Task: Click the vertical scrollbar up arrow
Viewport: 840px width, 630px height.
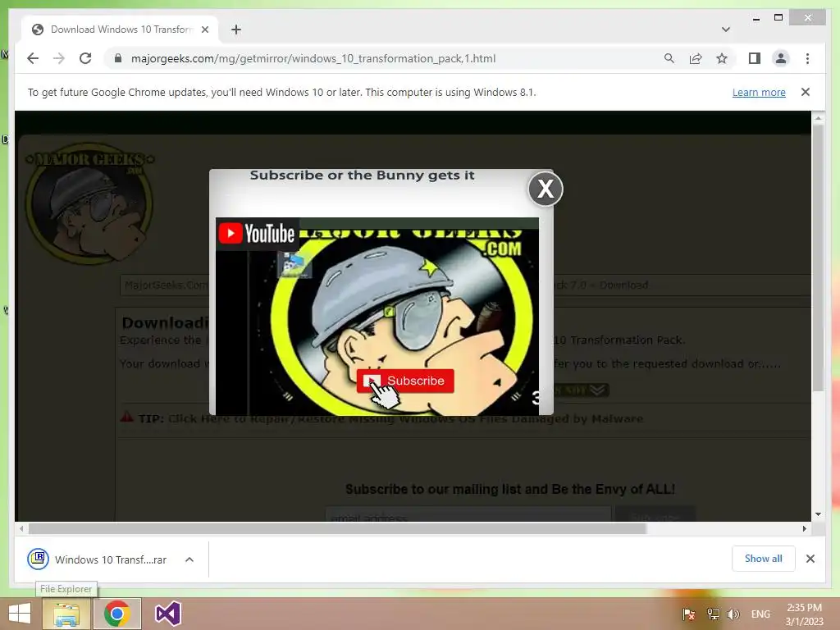Action: pos(818,118)
